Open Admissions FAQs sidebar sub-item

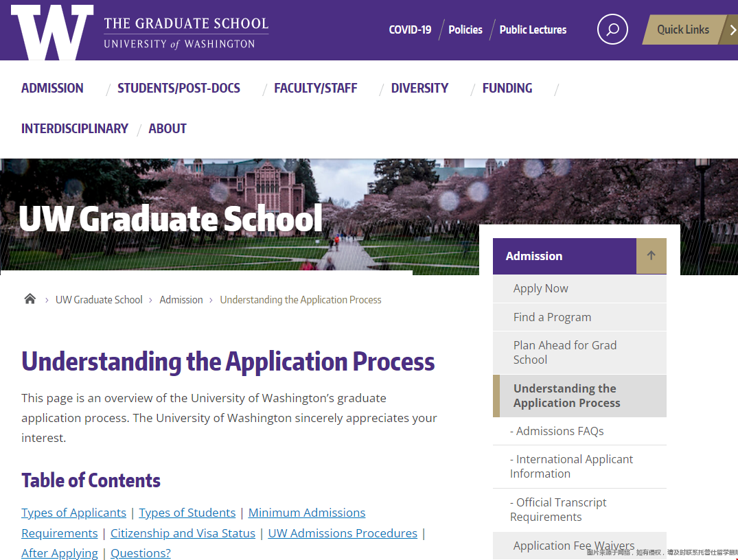[x=580, y=431]
